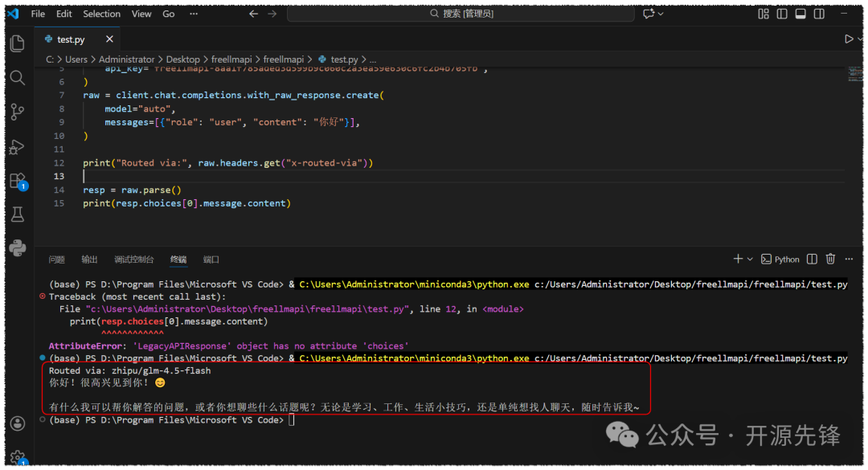
Task: Open terminal panel more actions menu
Action: click(850, 259)
